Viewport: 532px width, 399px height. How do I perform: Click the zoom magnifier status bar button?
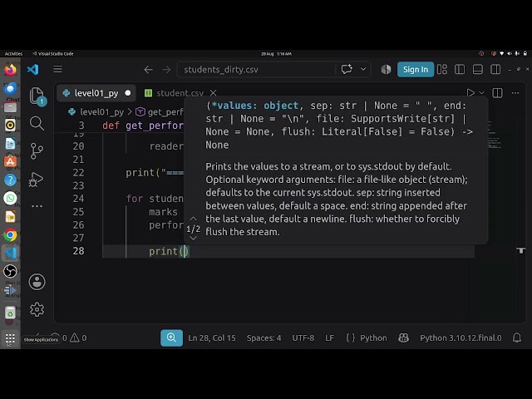171,337
